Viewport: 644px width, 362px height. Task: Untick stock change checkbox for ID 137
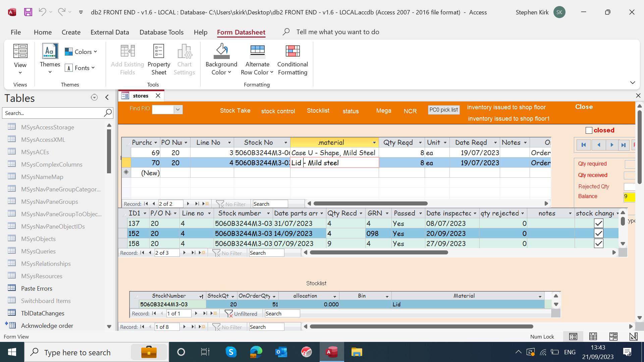[x=598, y=223]
